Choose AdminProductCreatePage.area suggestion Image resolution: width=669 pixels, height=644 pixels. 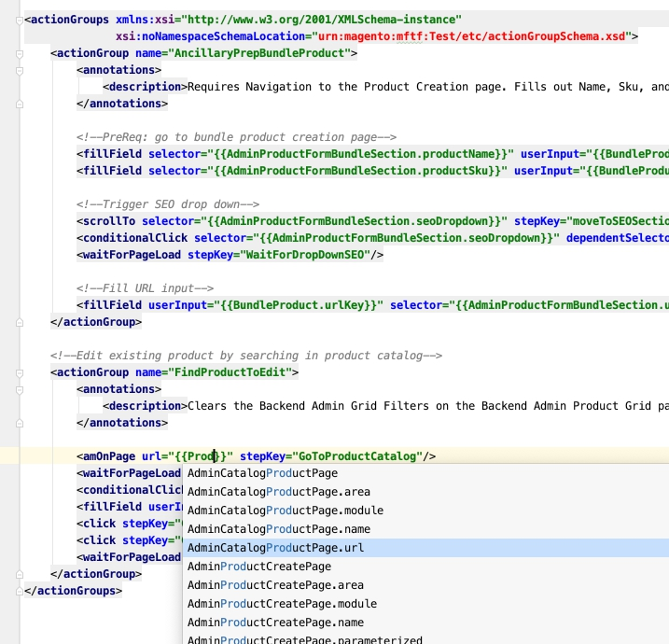click(425, 585)
